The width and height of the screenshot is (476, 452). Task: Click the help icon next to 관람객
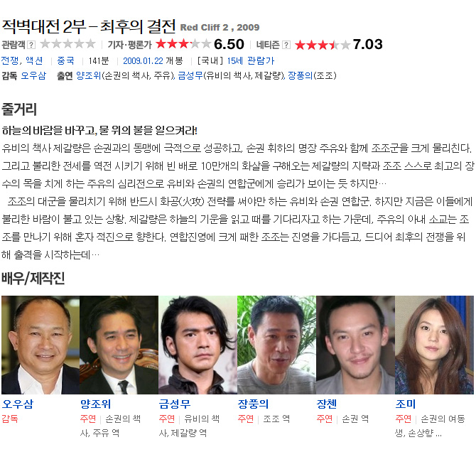pos(31,45)
